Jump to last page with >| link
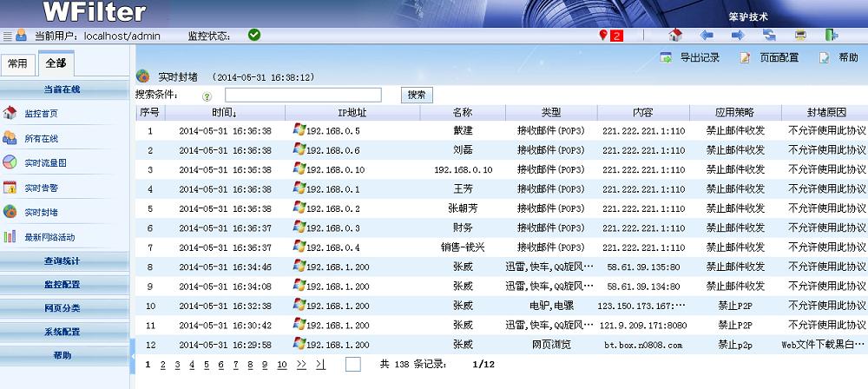The height and width of the screenshot is (389, 868). (320, 366)
